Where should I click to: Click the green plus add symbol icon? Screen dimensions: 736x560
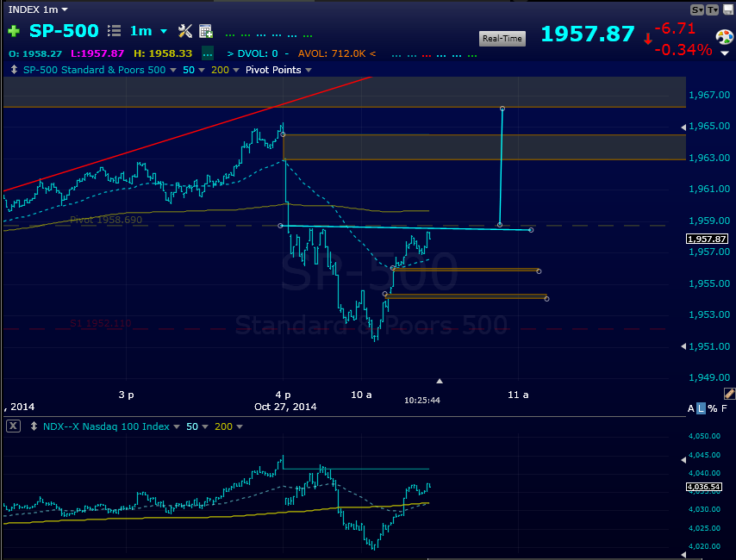(14, 32)
